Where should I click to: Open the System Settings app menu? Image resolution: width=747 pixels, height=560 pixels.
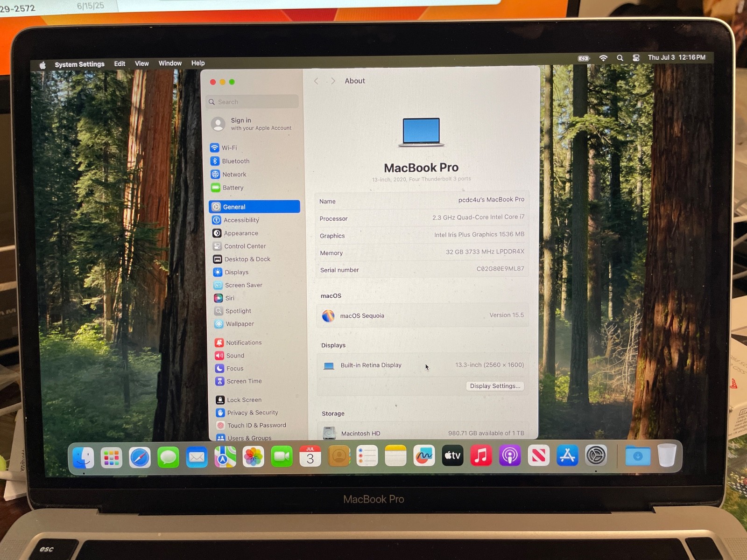[79, 64]
